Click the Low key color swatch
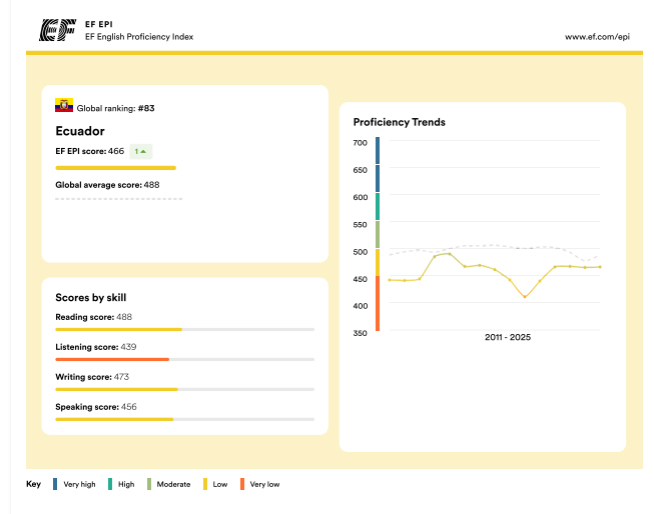 pyautogui.click(x=205, y=484)
